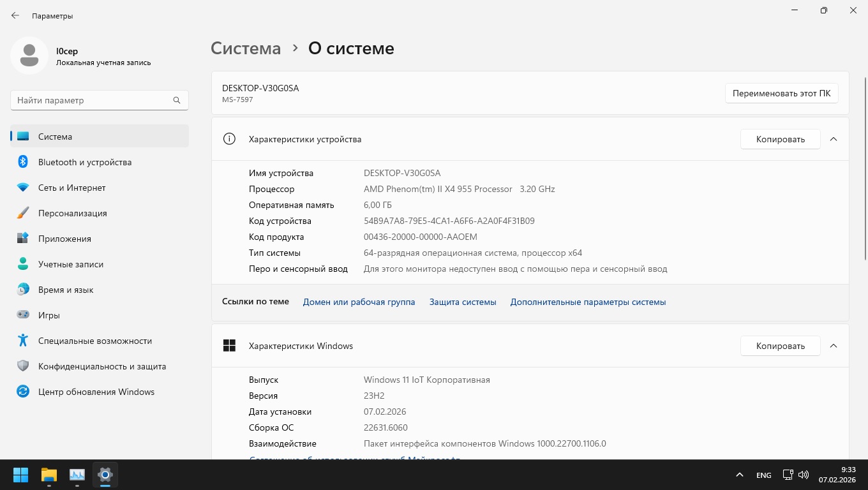Click the pen and touch input value text

[516, 269]
